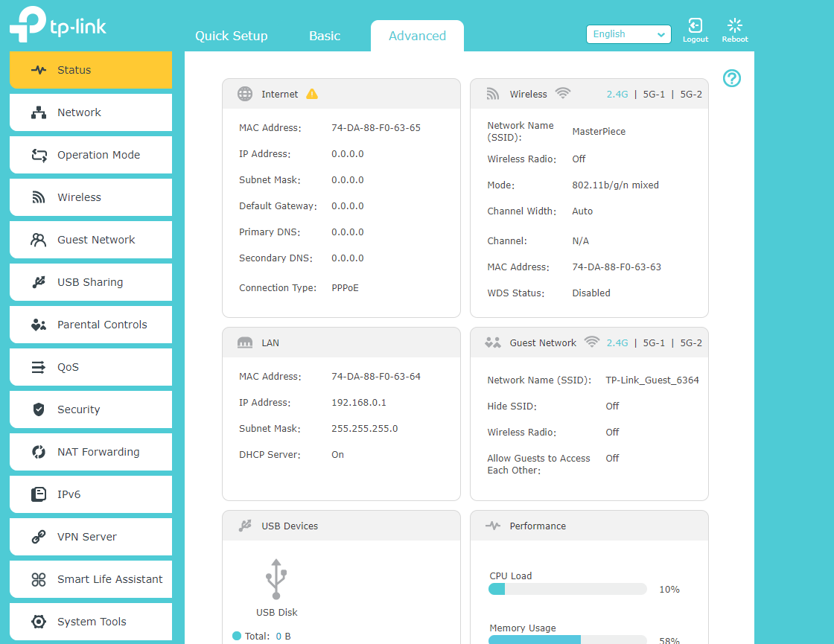Click the WDS Status value Disabled
The width and height of the screenshot is (834, 644).
591,293
